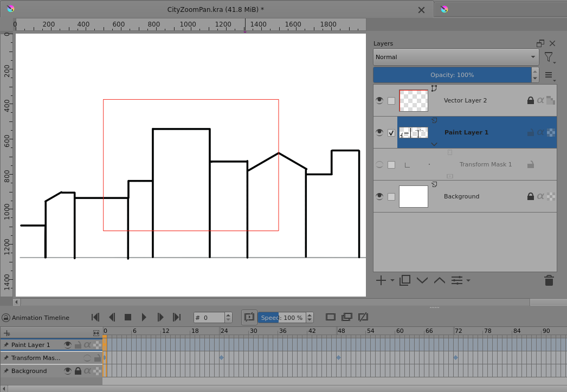
Task: Click the Speed spin arrows
Action: (310, 318)
